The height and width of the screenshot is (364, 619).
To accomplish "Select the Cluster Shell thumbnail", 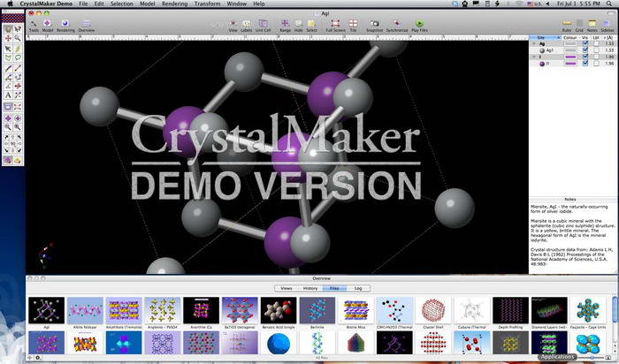I will pyautogui.click(x=433, y=310).
